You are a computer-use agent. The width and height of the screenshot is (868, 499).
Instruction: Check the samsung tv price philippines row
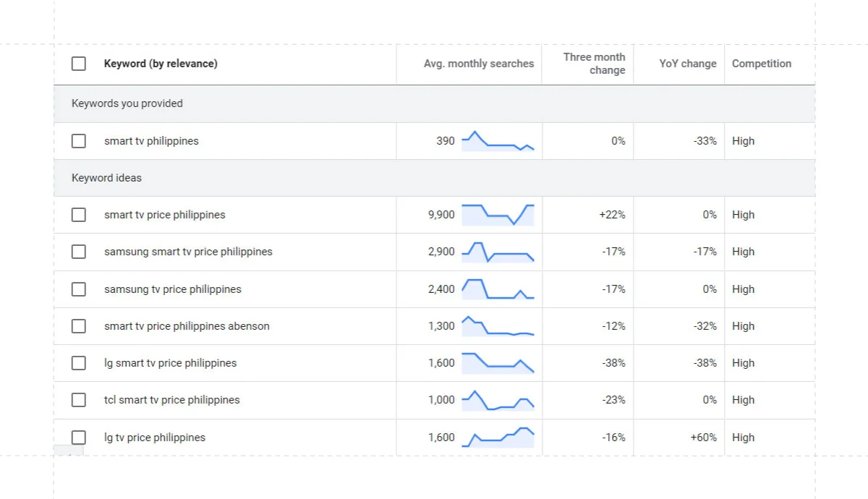click(79, 289)
